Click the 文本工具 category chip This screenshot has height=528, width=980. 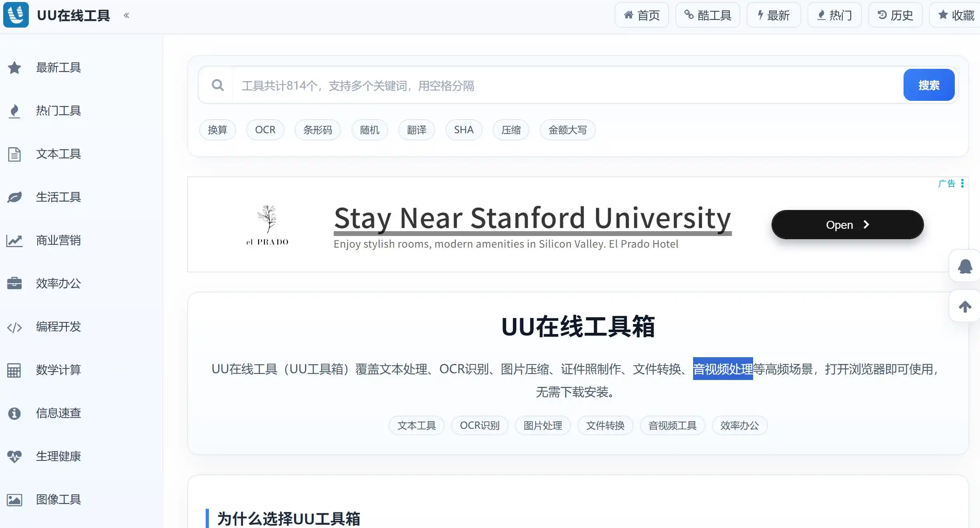coord(416,425)
